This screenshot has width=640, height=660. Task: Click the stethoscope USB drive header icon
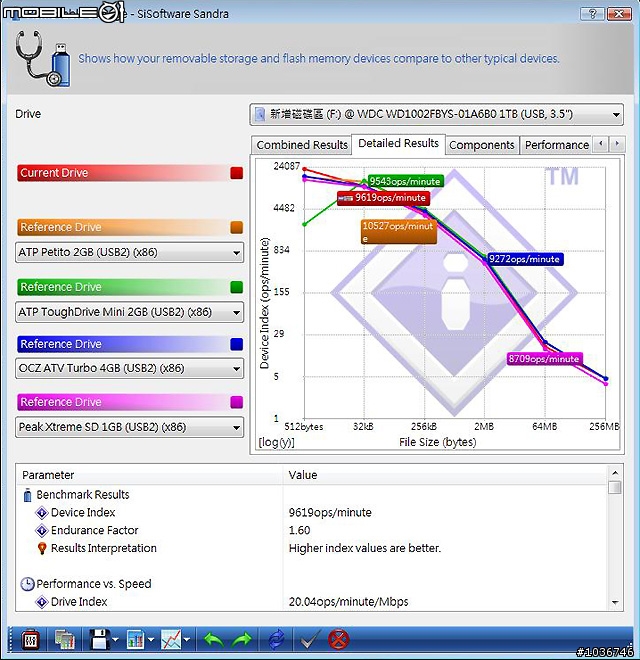coord(42,59)
